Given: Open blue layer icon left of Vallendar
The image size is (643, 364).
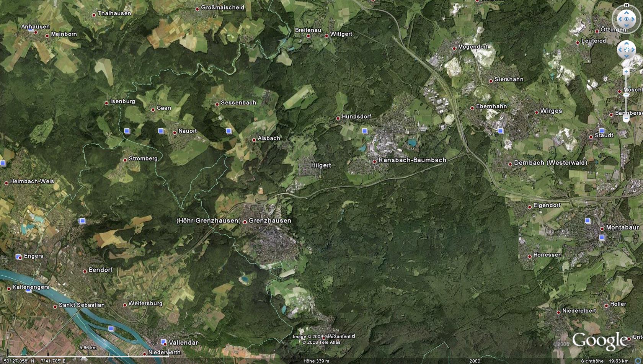Looking at the screenshot, I should (x=163, y=341).
